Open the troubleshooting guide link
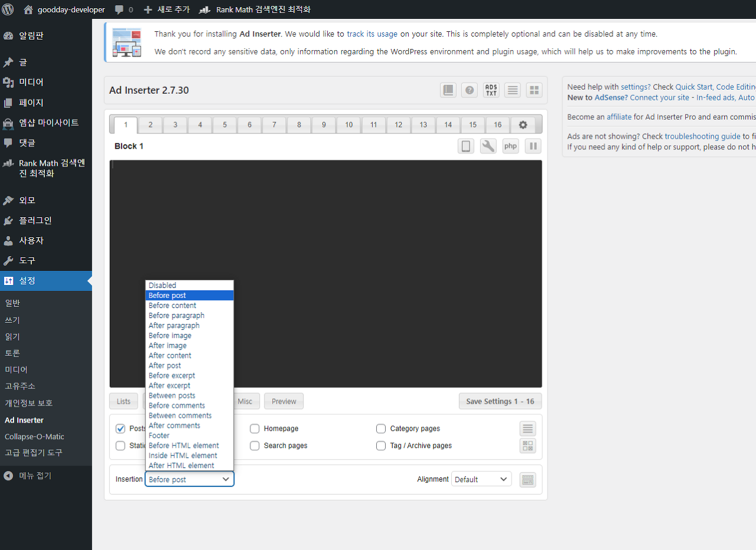The height and width of the screenshot is (550, 756). pos(702,136)
